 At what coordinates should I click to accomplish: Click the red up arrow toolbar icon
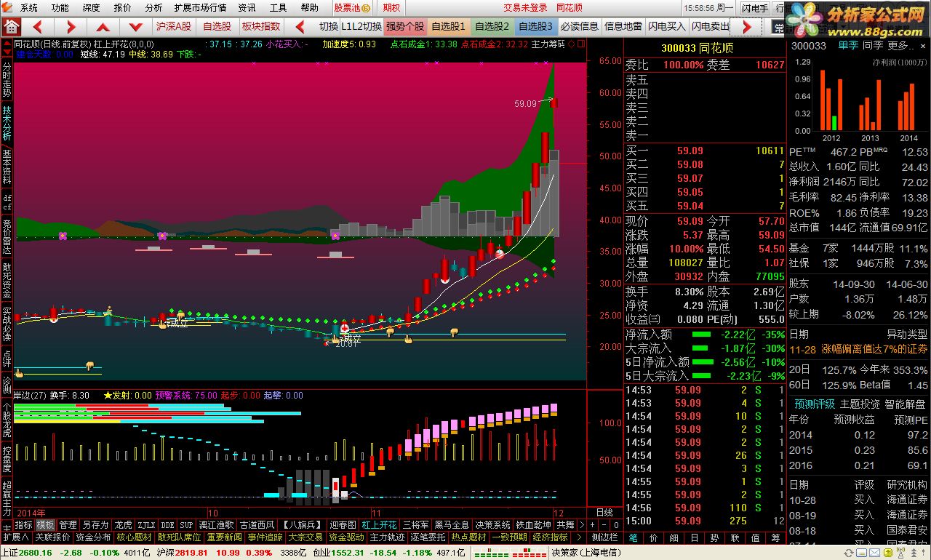coord(103,27)
